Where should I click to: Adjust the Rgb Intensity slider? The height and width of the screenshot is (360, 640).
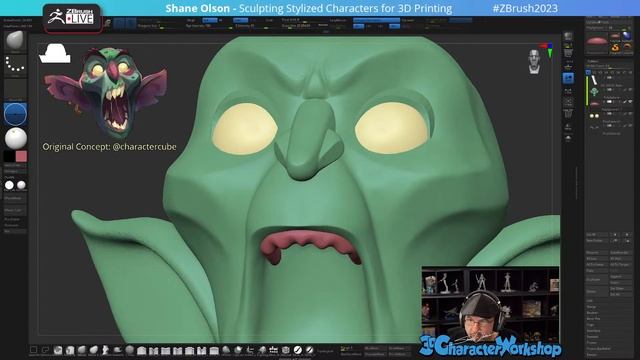click(x=209, y=26)
